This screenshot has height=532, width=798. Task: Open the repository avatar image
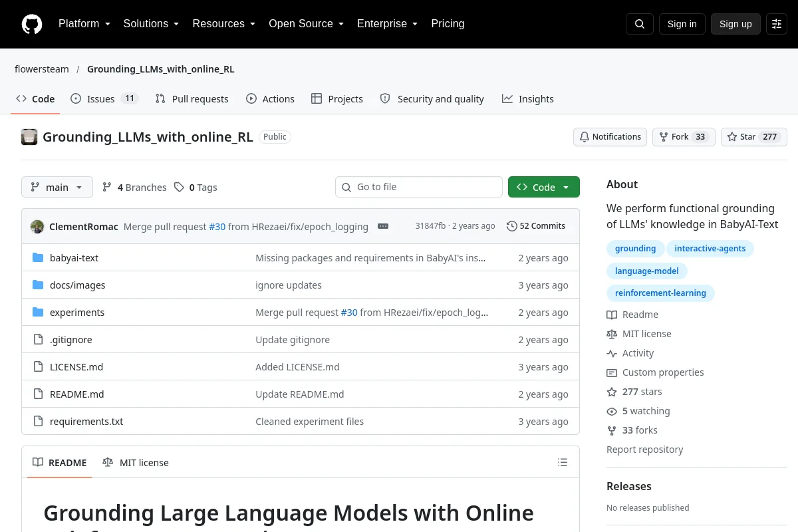tap(29, 137)
